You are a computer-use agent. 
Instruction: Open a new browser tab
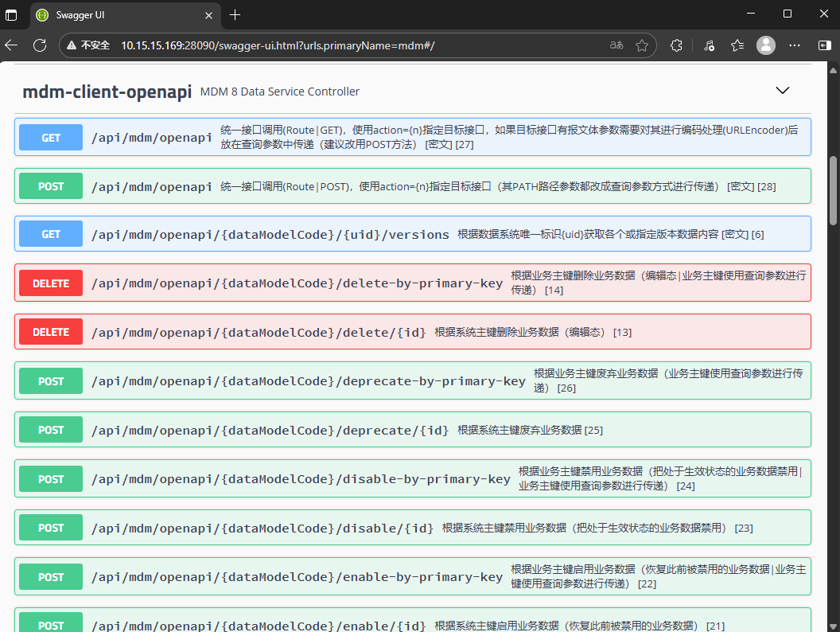pos(235,14)
